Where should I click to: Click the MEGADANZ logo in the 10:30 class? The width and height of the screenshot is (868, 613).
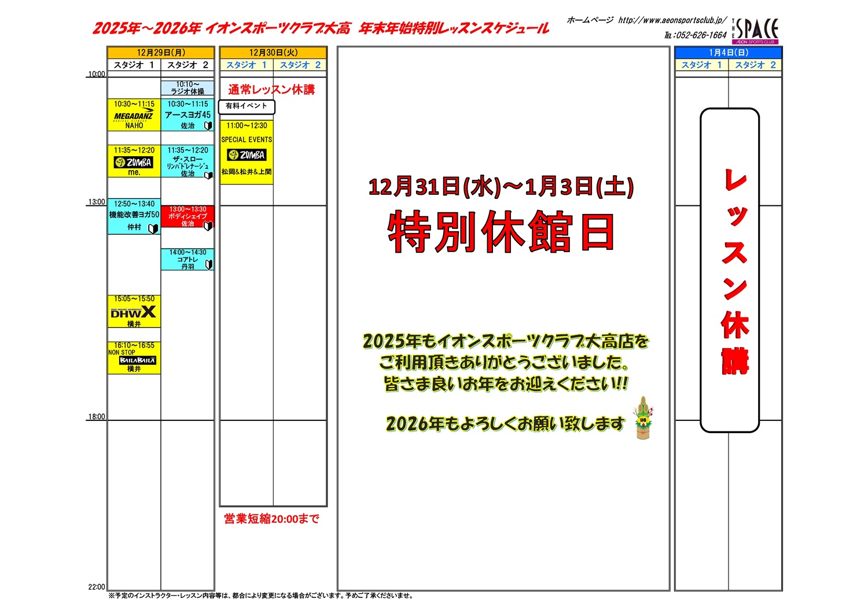pyautogui.click(x=134, y=116)
